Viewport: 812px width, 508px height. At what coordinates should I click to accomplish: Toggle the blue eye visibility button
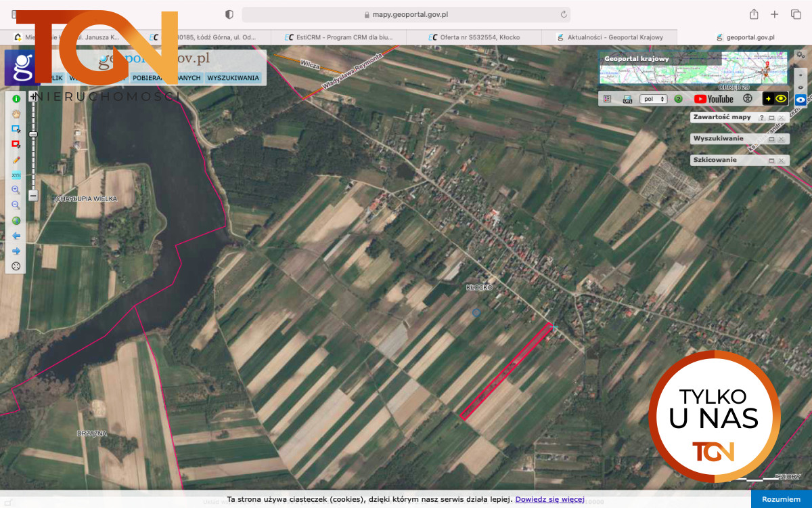pyautogui.click(x=800, y=100)
